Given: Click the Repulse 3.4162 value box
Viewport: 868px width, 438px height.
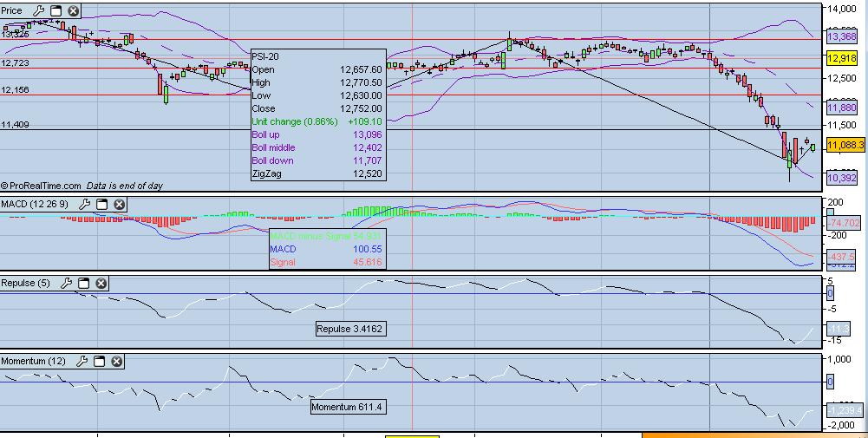Looking at the screenshot, I should click(349, 329).
